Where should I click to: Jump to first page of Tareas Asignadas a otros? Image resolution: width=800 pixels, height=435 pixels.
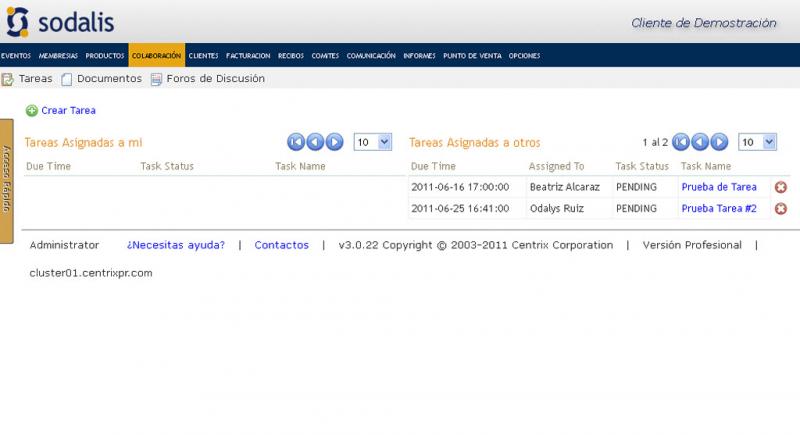pyautogui.click(x=681, y=142)
